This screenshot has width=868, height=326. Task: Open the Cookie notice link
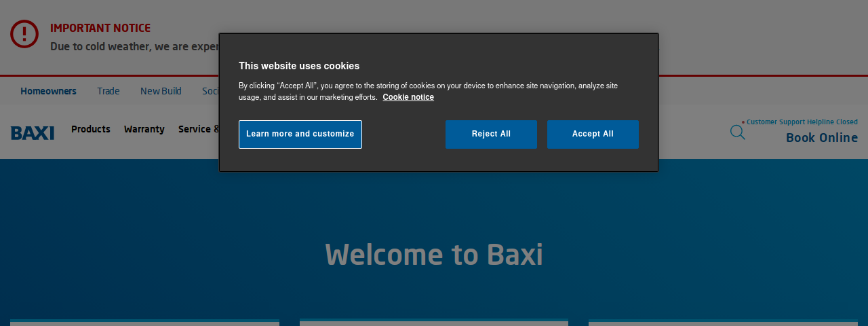408,97
